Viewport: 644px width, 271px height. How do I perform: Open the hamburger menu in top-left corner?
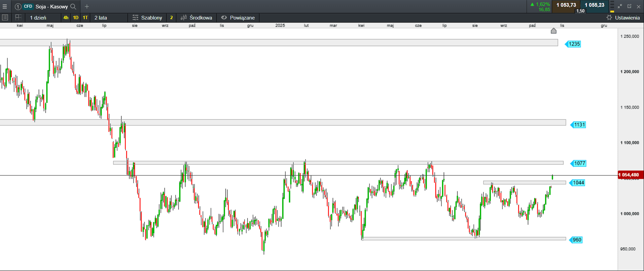coord(5,6)
